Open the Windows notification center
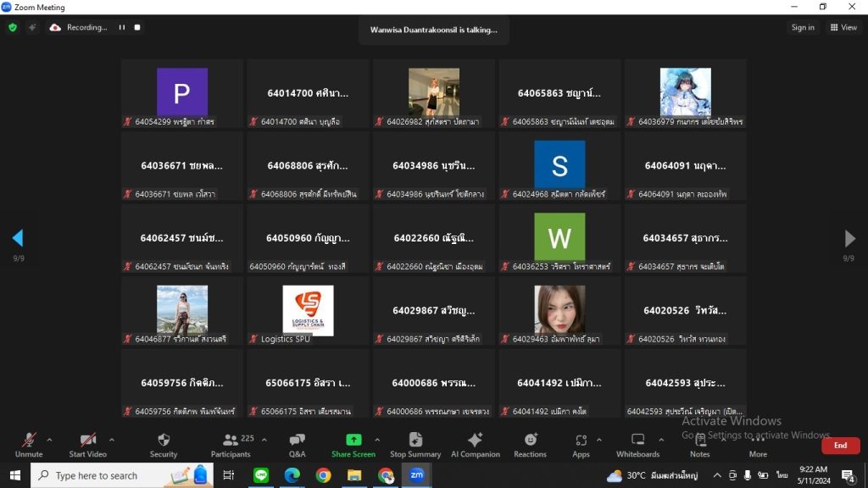This screenshot has width=868, height=488. tap(848, 475)
